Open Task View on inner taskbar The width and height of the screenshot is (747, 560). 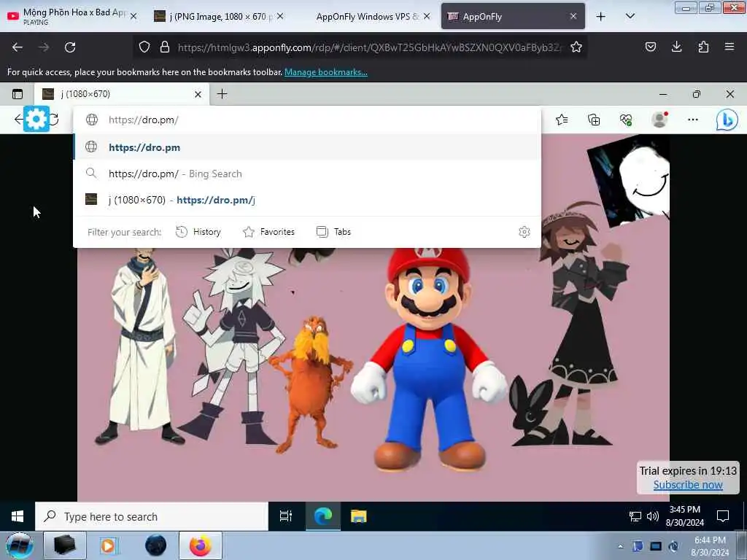click(286, 516)
